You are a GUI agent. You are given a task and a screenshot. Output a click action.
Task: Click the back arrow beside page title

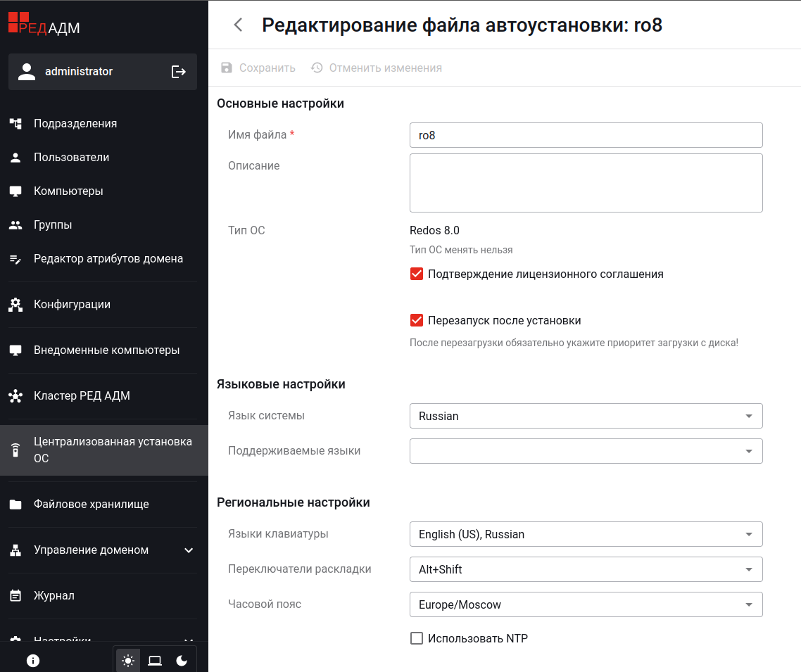[x=238, y=25]
